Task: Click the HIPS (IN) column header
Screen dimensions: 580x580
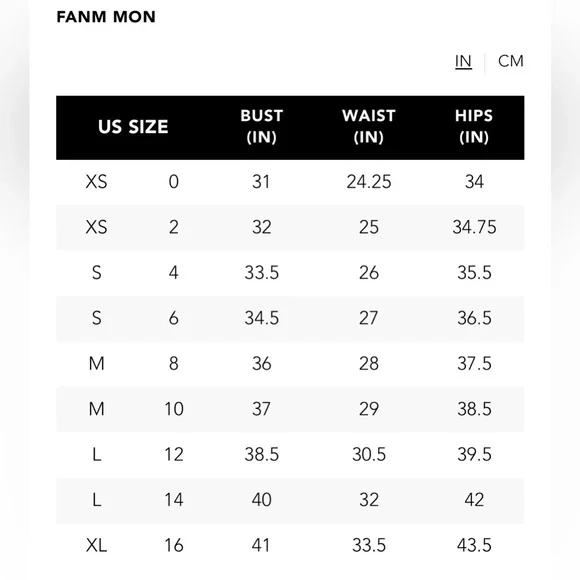Action: (x=474, y=127)
